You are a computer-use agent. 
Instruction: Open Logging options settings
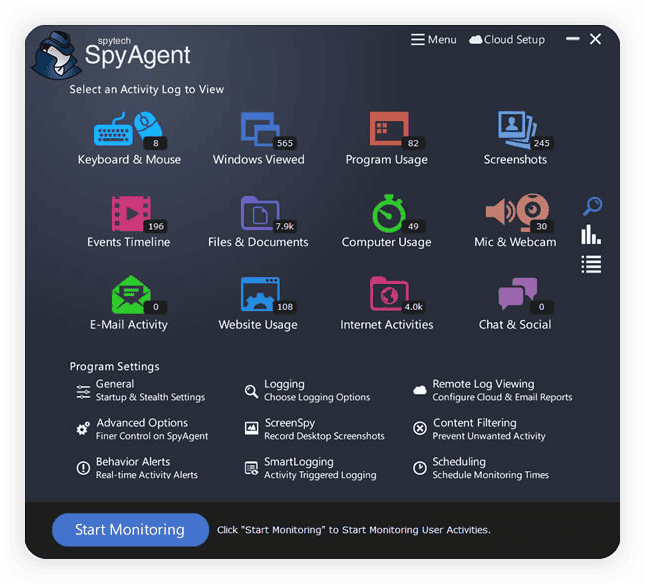click(307, 390)
